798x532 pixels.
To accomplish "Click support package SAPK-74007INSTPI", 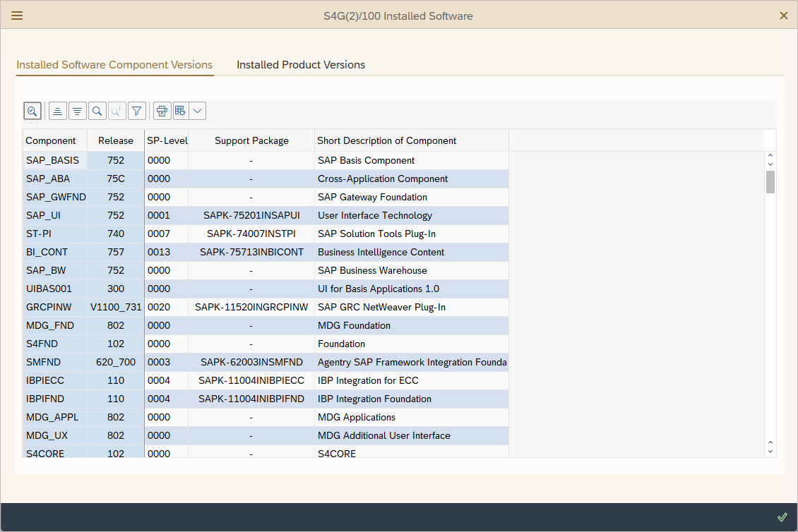I will [x=251, y=234].
